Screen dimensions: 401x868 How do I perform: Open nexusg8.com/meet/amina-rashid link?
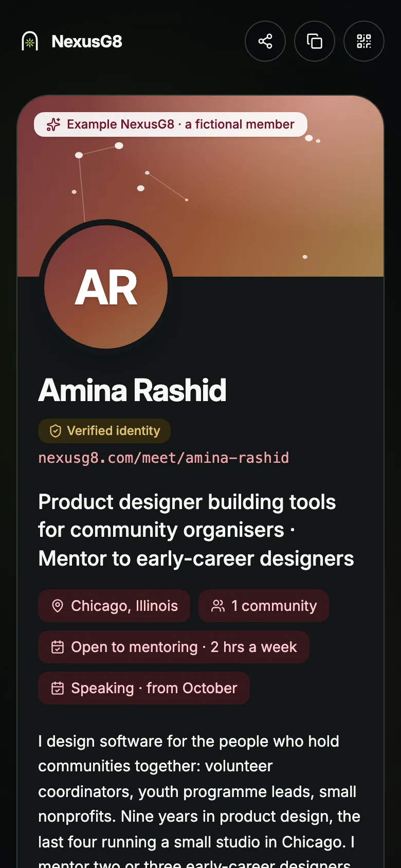coord(163,458)
